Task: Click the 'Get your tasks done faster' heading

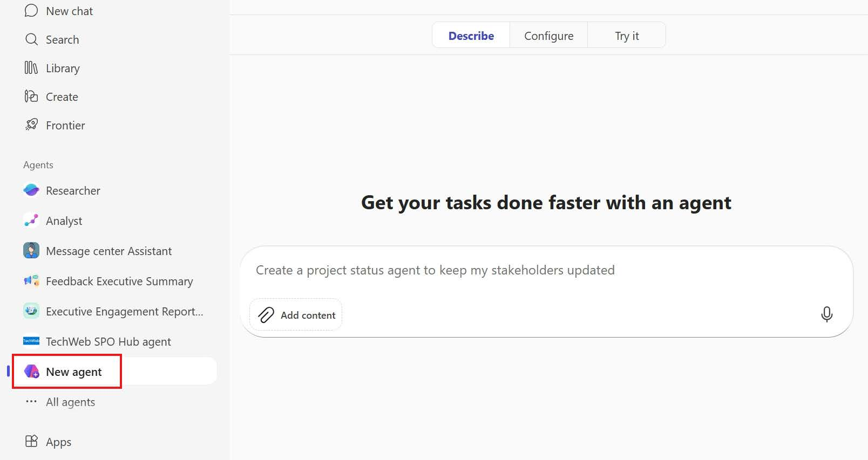Action: [x=546, y=203]
